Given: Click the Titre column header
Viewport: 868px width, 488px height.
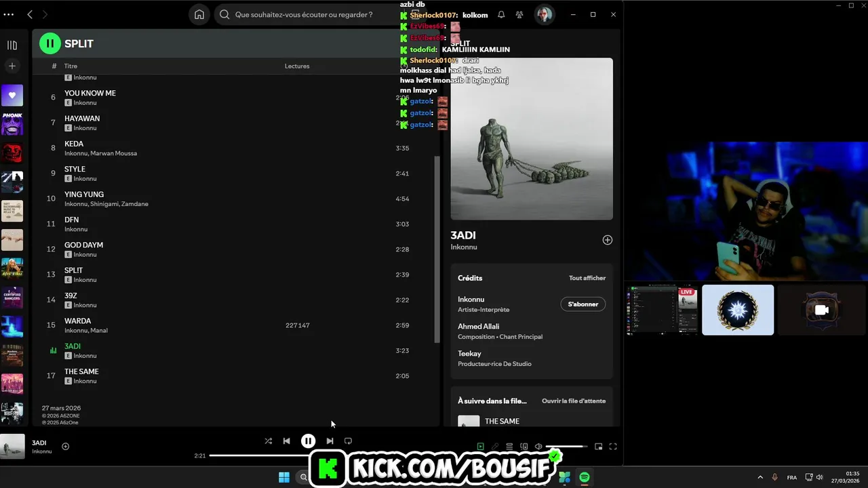Looking at the screenshot, I should [71, 66].
